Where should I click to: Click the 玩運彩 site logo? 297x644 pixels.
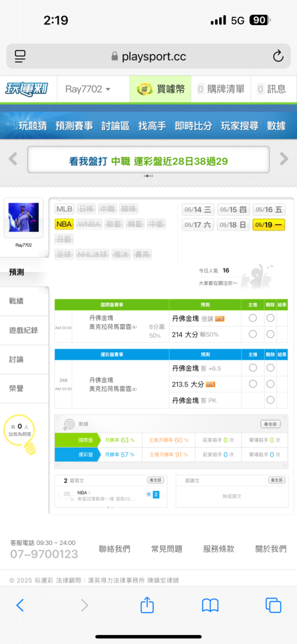(26, 89)
